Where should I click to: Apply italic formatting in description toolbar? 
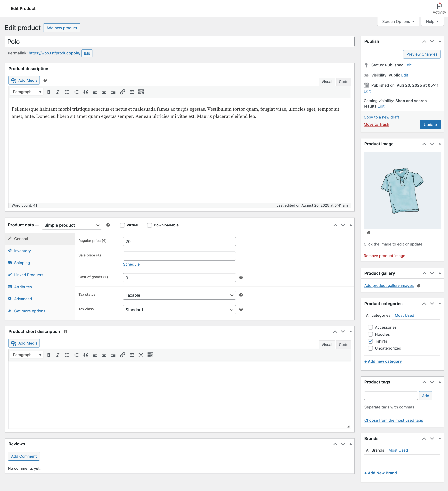(x=58, y=92)
